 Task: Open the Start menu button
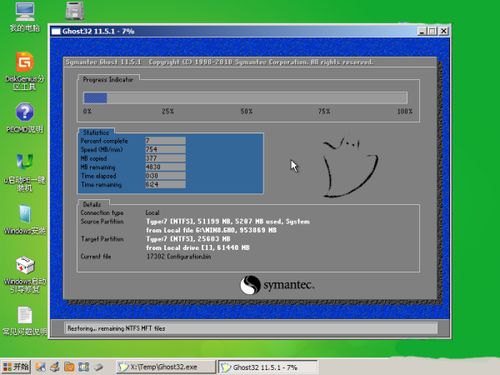16,367
